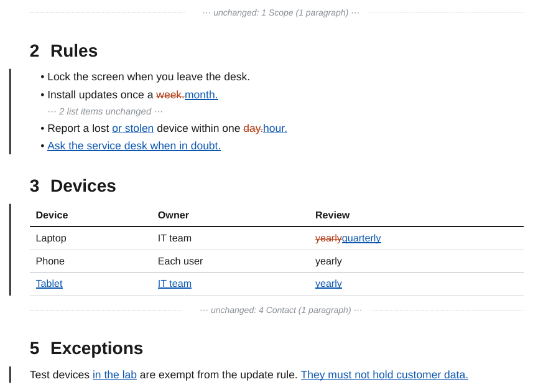
Task: Click the inserted word 'month.'
Action: coord(202,95)
